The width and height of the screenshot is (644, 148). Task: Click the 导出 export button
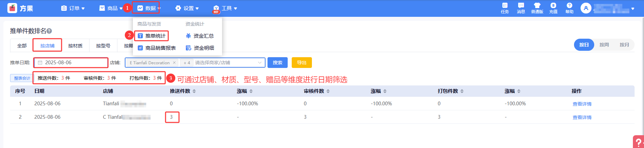[302, 63]
